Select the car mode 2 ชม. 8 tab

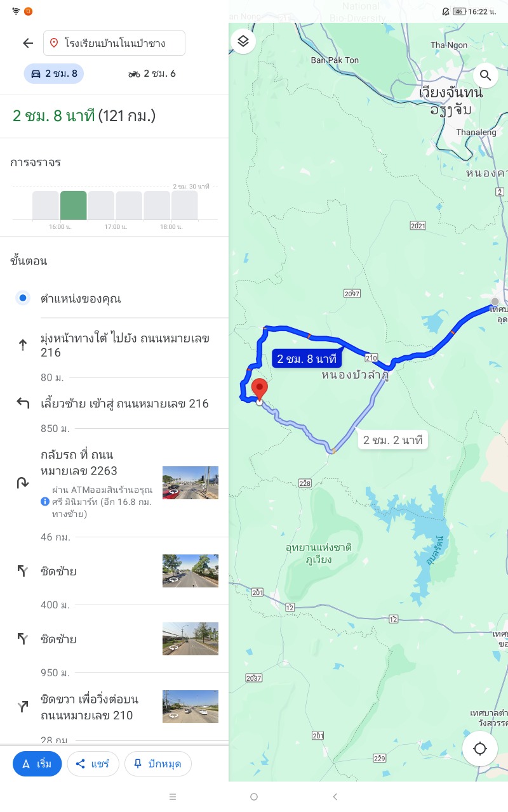[54, 74]
